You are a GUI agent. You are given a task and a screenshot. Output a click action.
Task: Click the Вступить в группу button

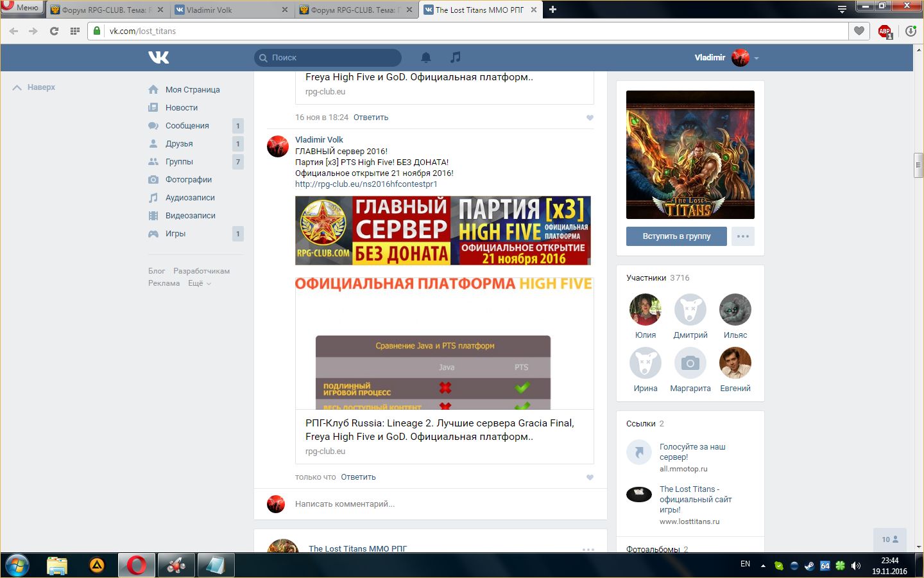[676, 236]
